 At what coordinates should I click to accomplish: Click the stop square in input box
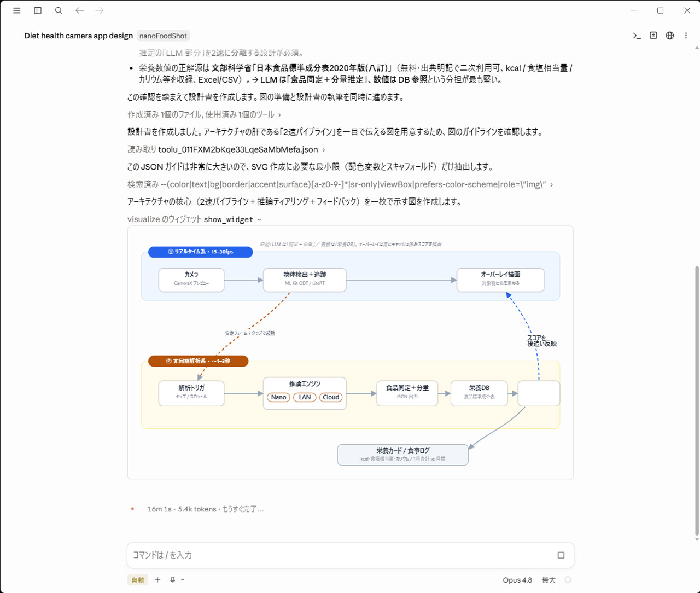click(561, 555)
